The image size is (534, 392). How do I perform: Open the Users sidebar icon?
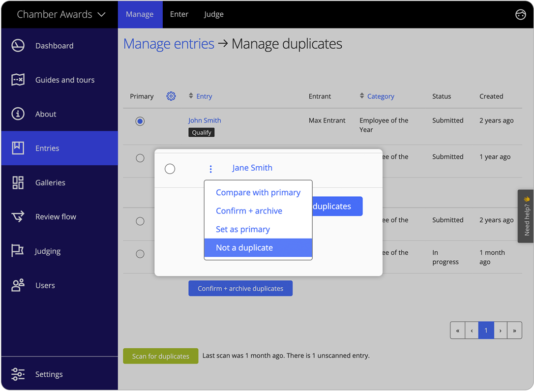18,285
